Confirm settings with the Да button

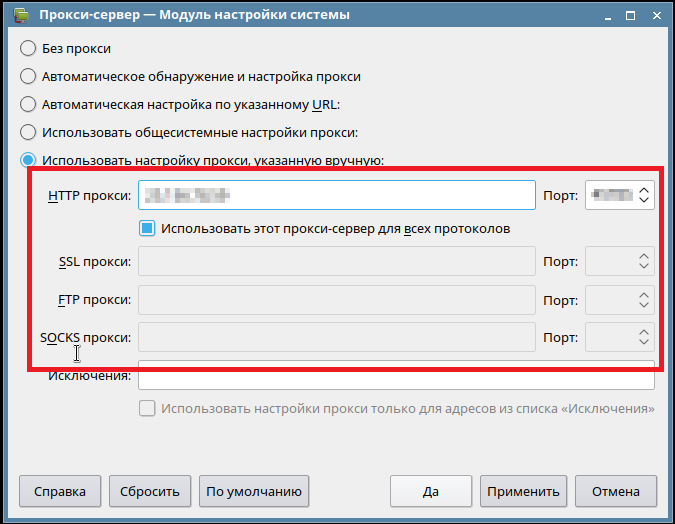pyautogui.click(x=431, y=491)
